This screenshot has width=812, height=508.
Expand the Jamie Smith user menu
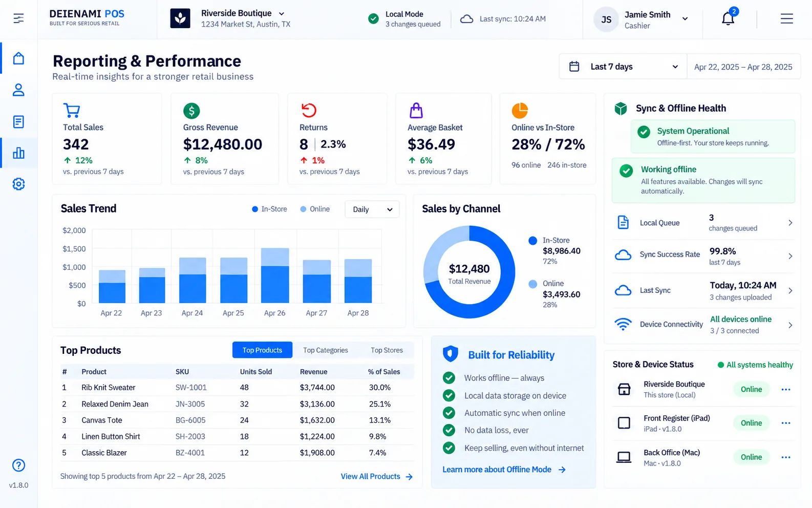tap(685, 19)
